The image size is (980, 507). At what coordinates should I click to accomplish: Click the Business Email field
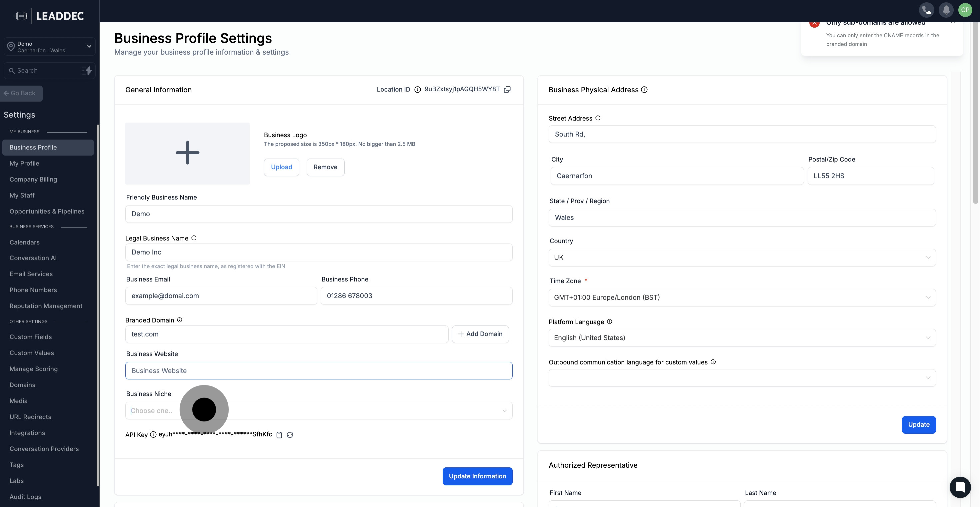(x=221, y=296)
